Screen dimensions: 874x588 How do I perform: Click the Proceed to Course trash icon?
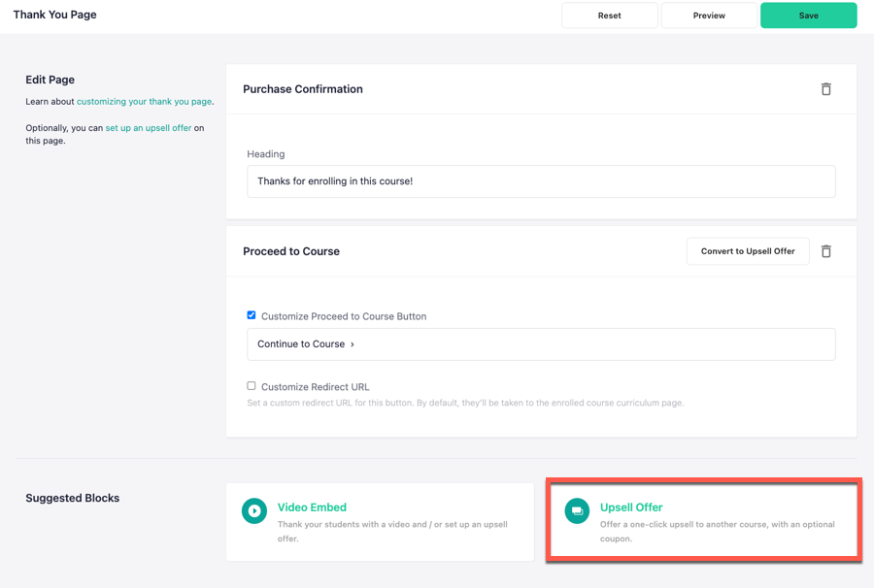point(826,251)
